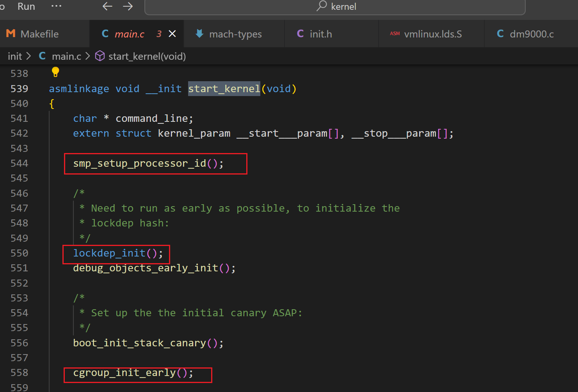Go back with the left arrow
Image resolution: width=578 pixels, height=392 pixels.
[x=107, y=6]
